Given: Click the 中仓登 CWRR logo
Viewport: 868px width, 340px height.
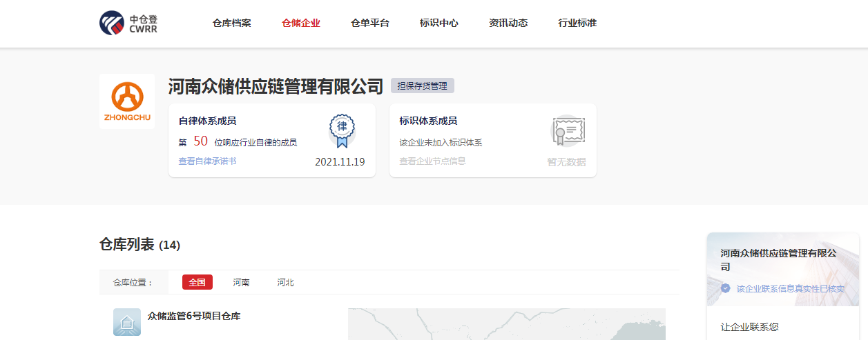Looking at the screenshot, I should tap(128, 23).
